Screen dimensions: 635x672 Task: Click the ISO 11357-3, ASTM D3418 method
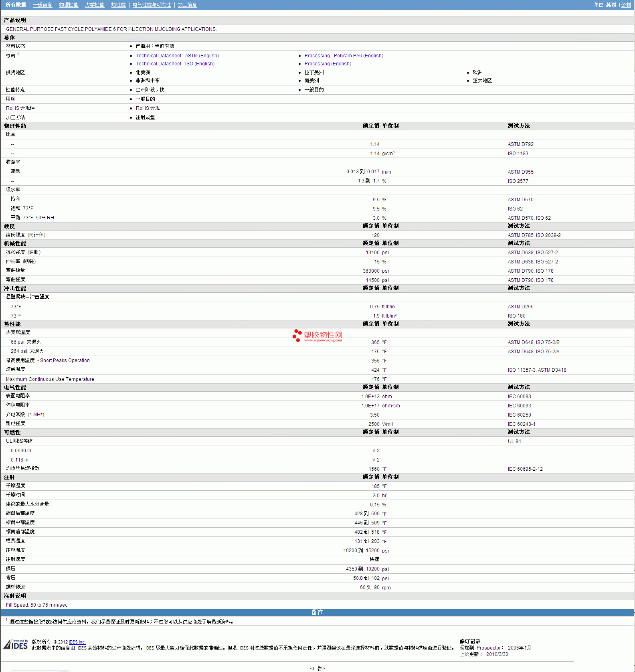click(x=537, y=370)
